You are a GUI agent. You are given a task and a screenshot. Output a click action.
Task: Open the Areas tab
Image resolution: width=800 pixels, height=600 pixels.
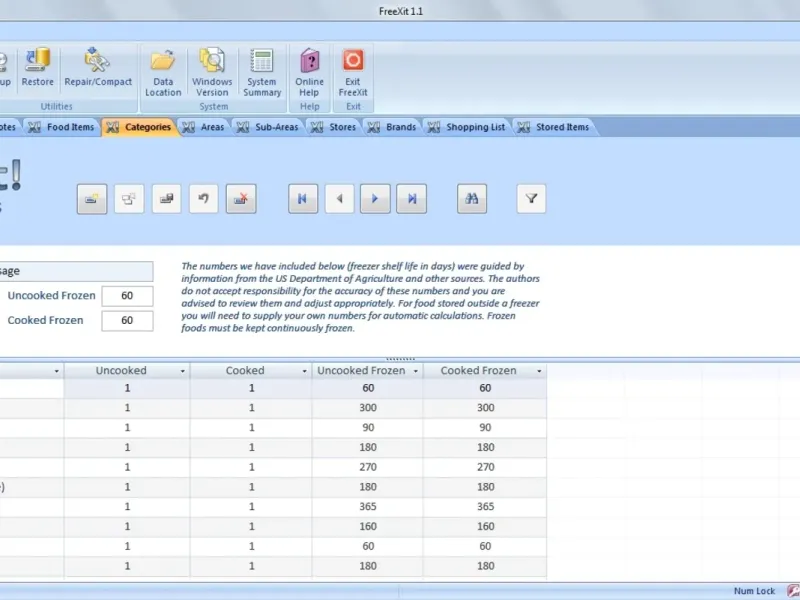(204, 127)
